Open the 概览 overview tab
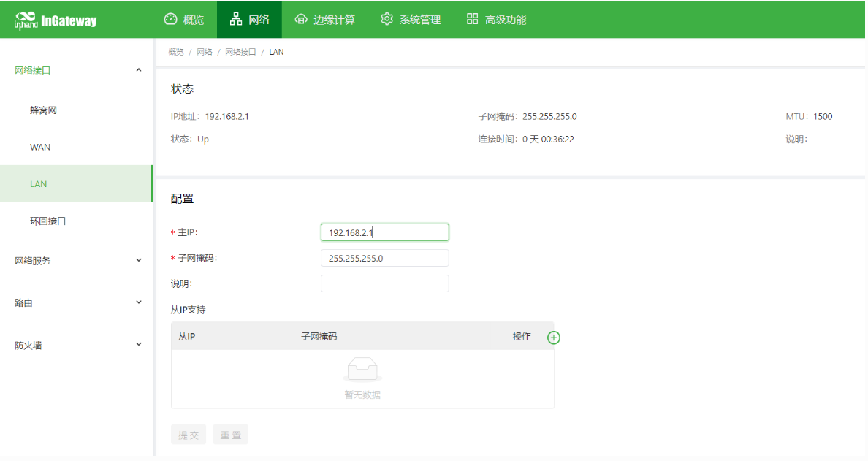 [x=184, y=20]
